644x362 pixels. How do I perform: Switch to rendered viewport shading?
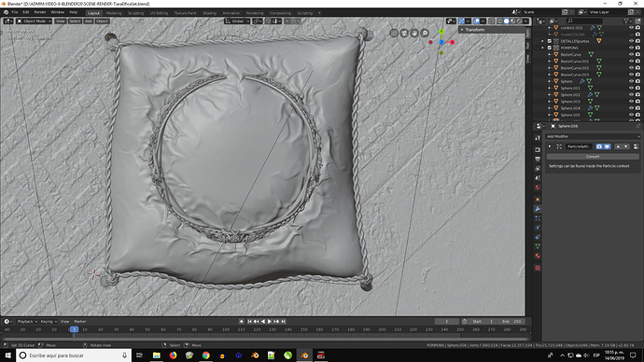point(519,21)
